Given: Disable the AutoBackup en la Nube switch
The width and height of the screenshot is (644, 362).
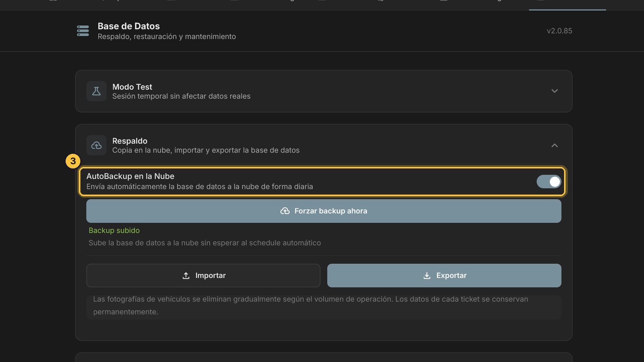Looking at the screenshot, I should (x=549, y=182).
